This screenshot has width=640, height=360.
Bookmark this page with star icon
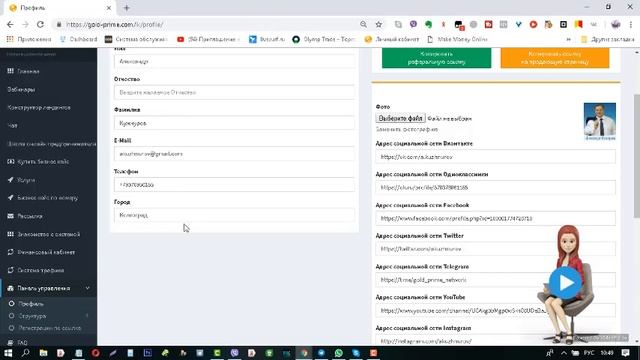[379, 24]
